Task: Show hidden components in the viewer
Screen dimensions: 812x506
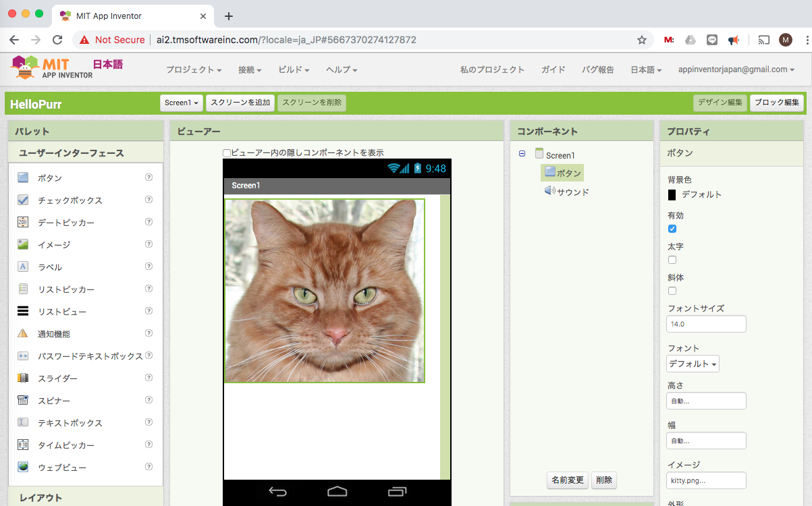Action: (x=227, y=152)
